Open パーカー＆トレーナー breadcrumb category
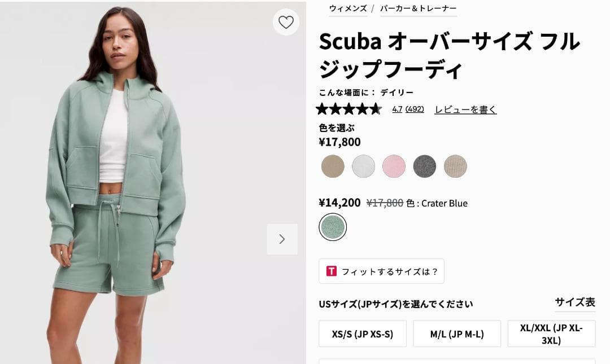This screenshot has width=610, height=364. point(419,10)
